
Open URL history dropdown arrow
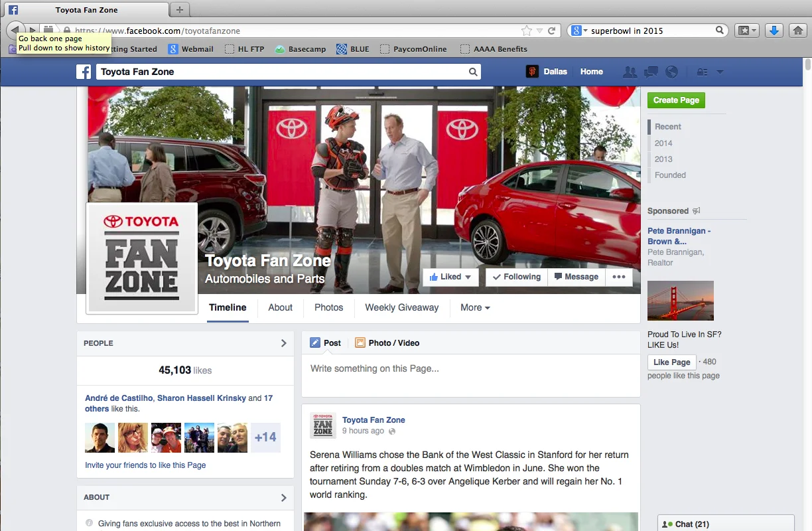539,31
